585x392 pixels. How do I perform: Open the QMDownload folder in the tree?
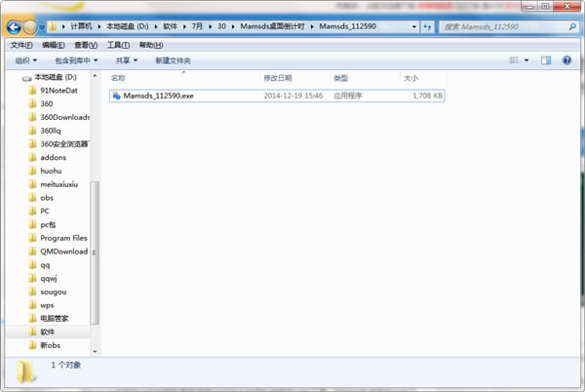tap(58, 252)
